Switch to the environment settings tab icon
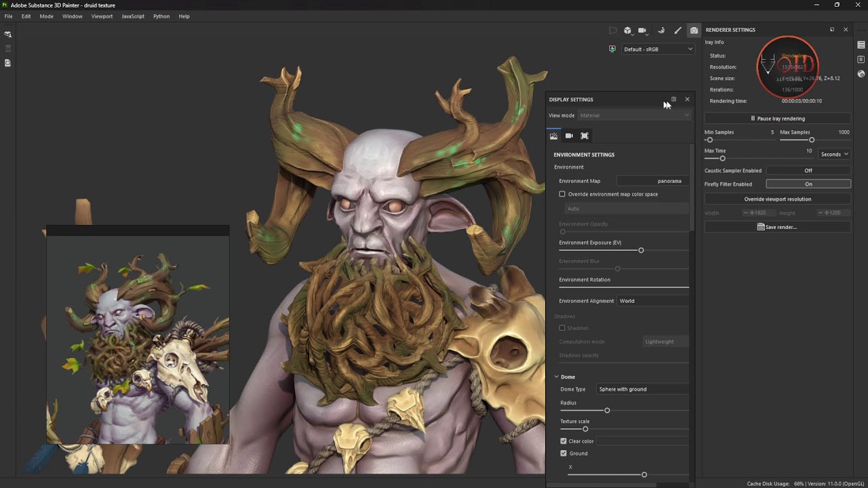Image resolution: width=868 pixels, height=488 pixels. click(x=554, y=136)
